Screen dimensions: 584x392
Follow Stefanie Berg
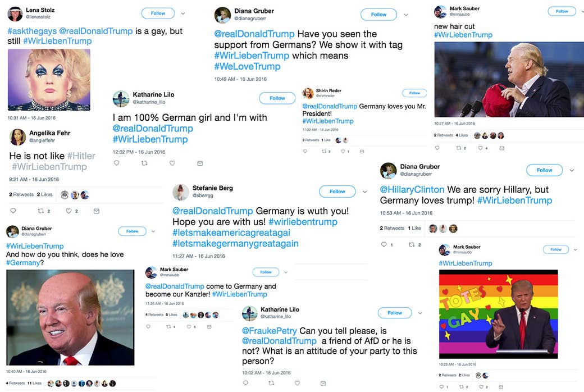click(337, 192)
